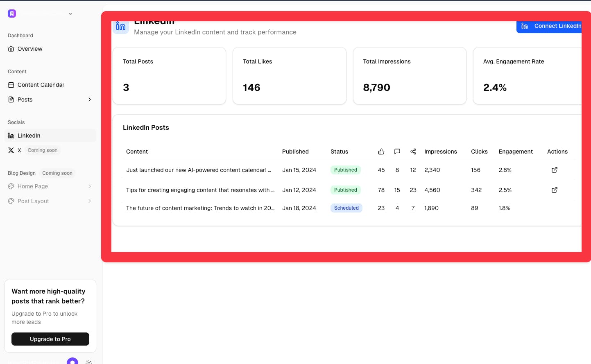Open the Overview dashboard
This screenshot has width=591, height=364.
(50, 49)
